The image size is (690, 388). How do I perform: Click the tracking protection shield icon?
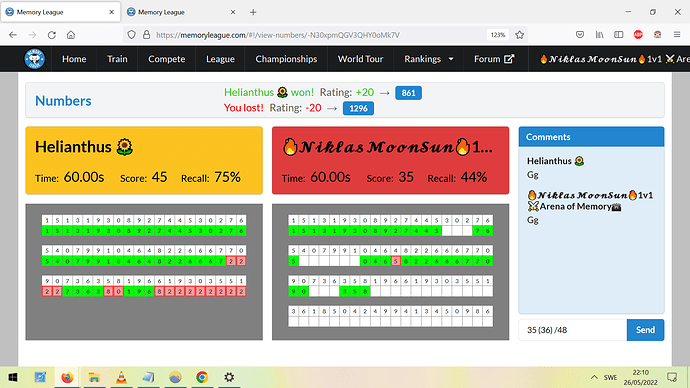131,35
